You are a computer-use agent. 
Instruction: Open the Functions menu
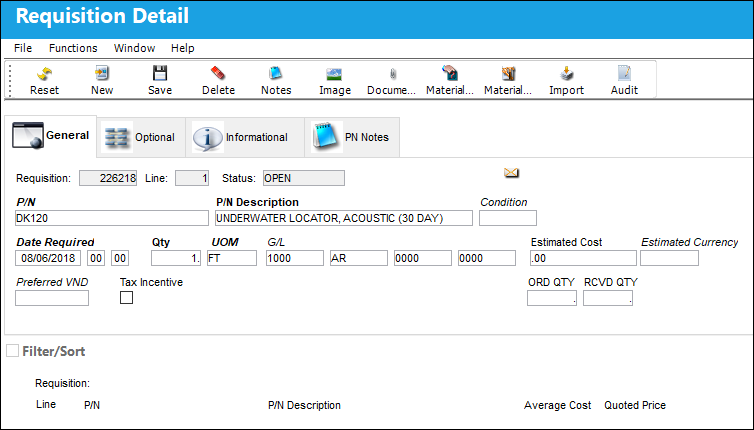73,48
